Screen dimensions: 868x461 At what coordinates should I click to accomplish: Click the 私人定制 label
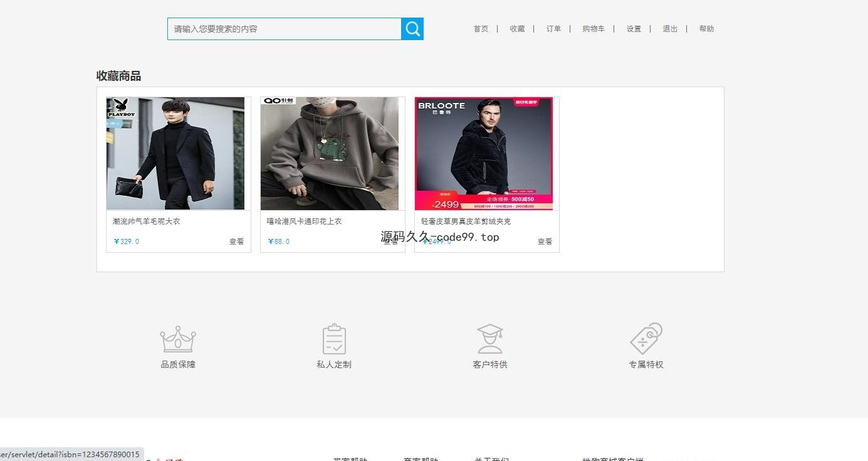coord(334,364)
